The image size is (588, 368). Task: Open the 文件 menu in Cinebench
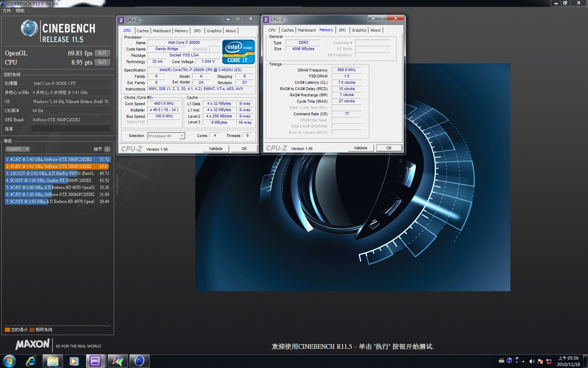click(7, 11)
